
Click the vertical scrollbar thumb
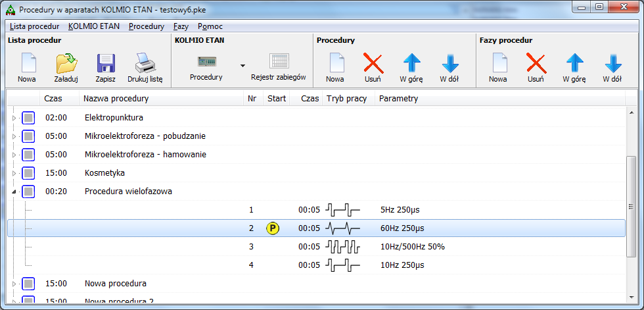(x=631, y=207)
